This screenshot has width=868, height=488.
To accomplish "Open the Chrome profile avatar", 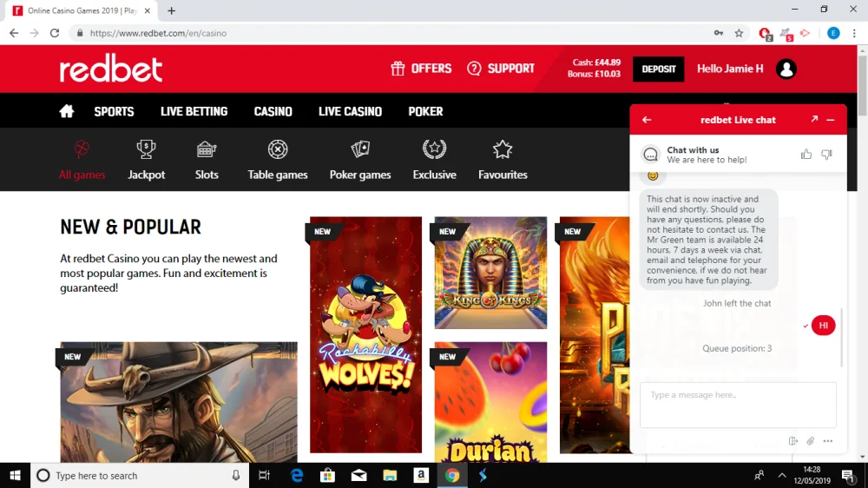I will point(833,33).
